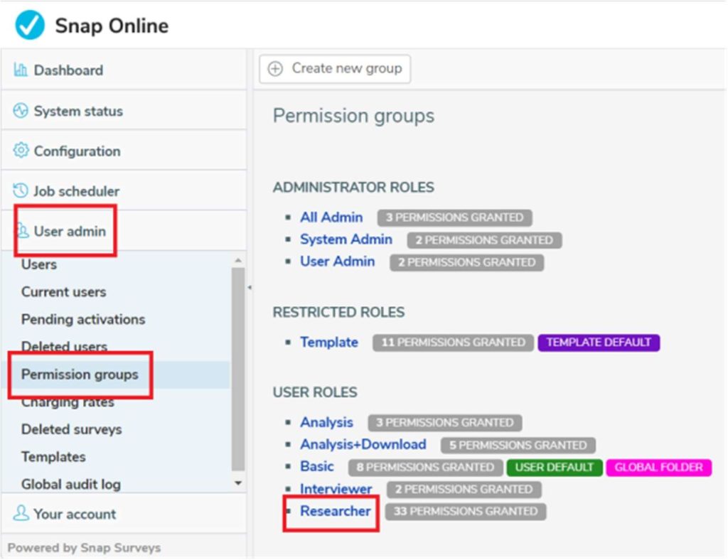728x560 pixels.
Task: Collapse the panel using the left-pointing arrow
Action: [250, 288]
